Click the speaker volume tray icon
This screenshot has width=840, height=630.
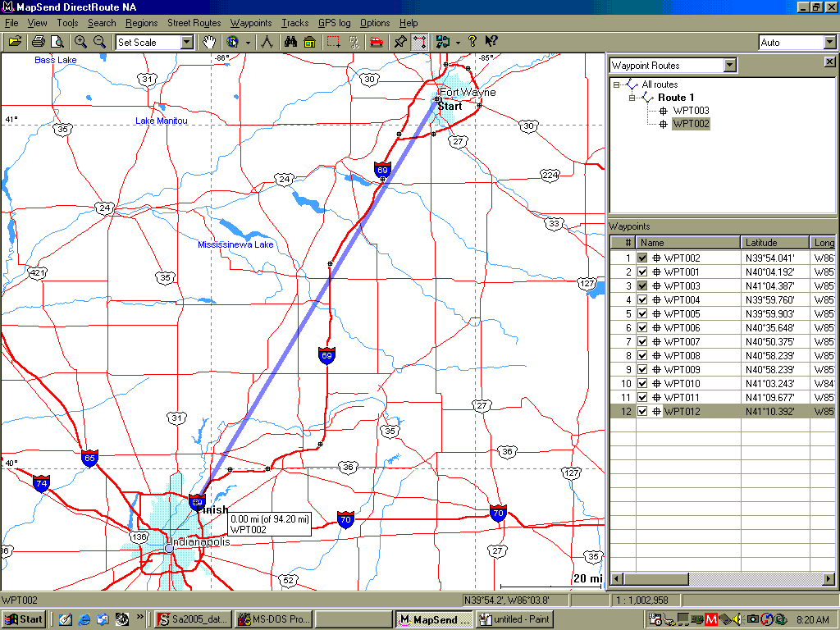pos(737,619)
